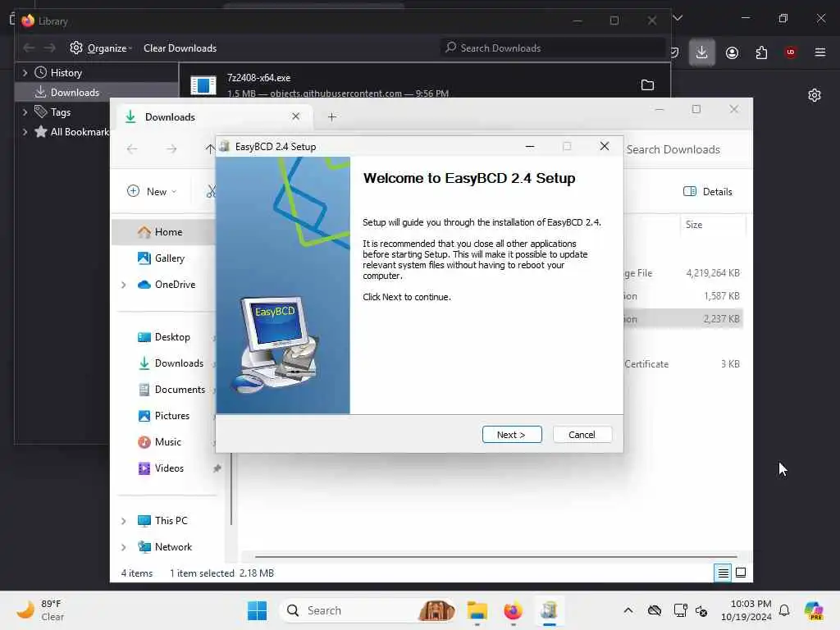Open Copilot preview icon in taskbar
This screenshot has width=840, height=630.
(815, 610)
